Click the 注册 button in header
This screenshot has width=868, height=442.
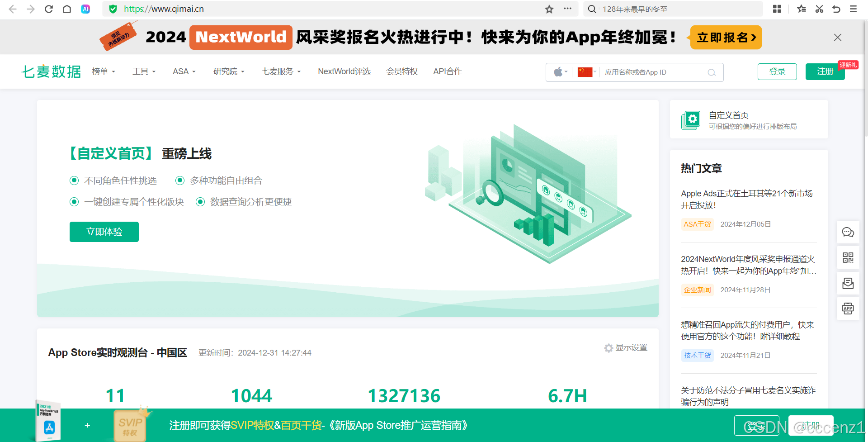click(x=825, y=71)
